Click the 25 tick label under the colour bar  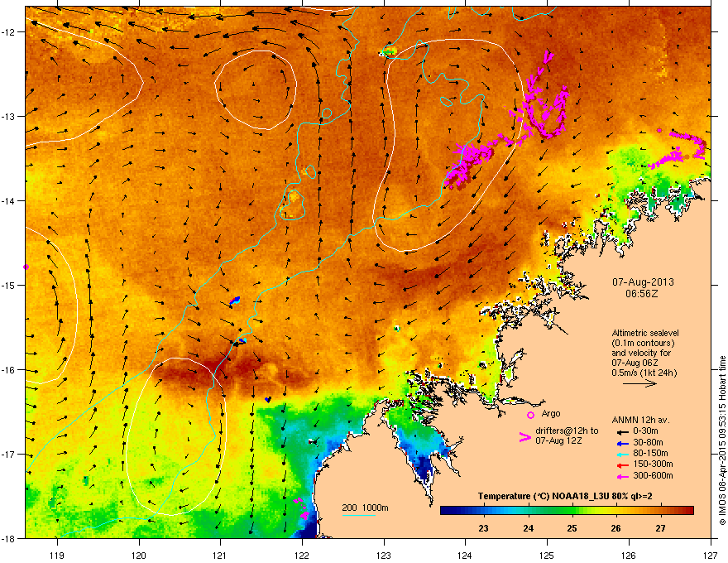(572, 528)
